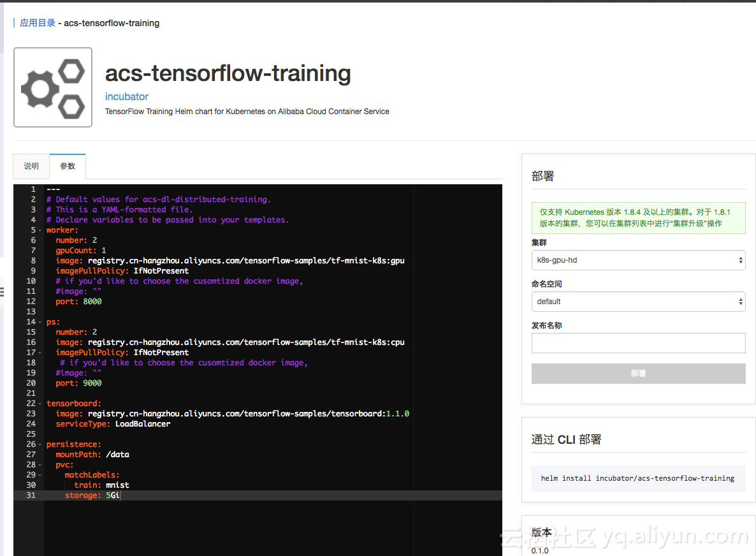
Task: Focus the 发布名称 input field
Action: click(x=638, y=343)
